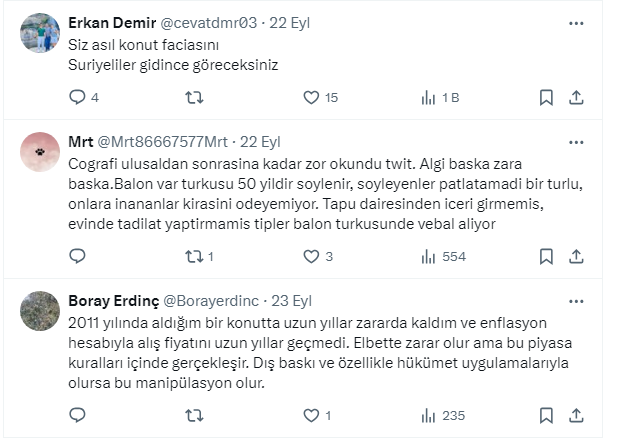Like Erkan Demir's tweet

pyautogui.click(x=311, y=97)
